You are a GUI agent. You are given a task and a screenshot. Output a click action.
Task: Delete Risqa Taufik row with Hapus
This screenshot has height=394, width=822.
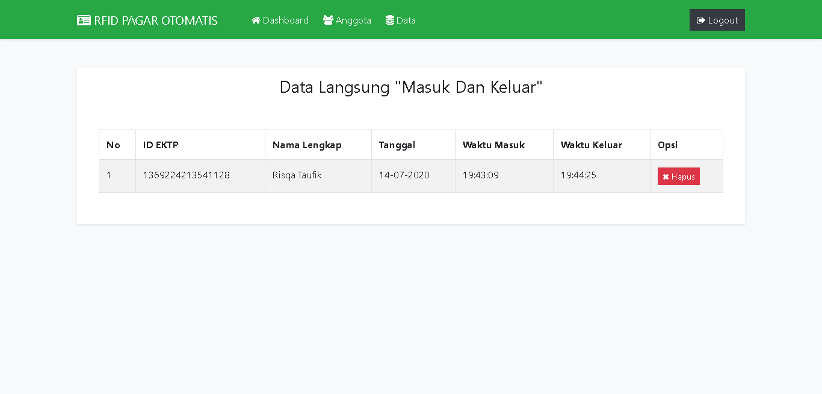coord(679,177)
